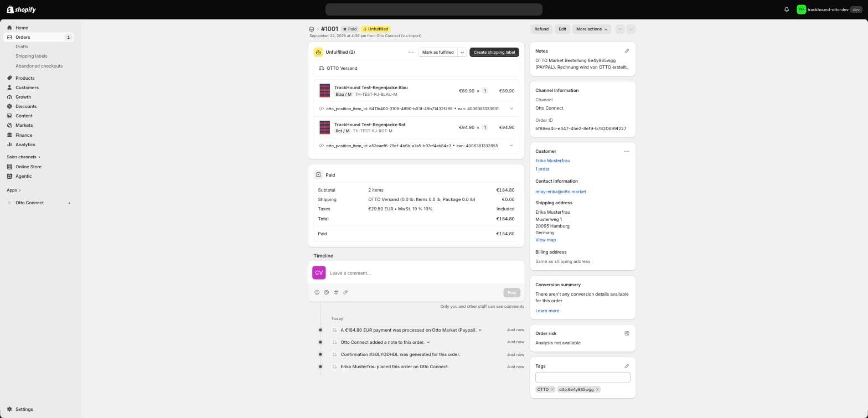The image size is (868, 418).
Task: Click Learn more in Conversion summary
Action: click(x=547, y=311)
